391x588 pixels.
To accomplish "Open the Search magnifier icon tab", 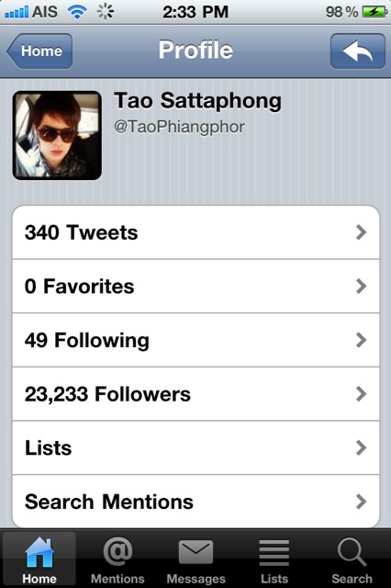I will point(352,552).
